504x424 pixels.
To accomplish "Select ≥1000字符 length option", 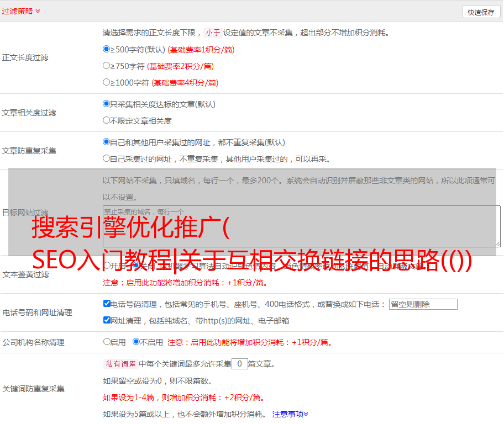I will [x=107, y=82].
